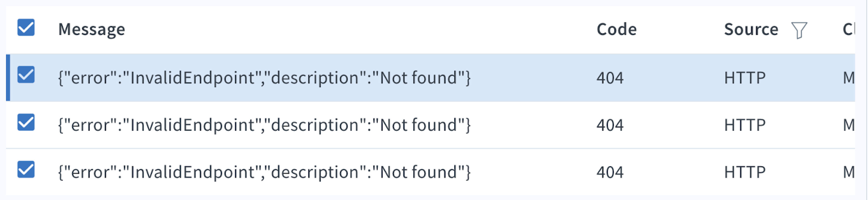
Task: Click the Message column header
Action: (91, 29)
